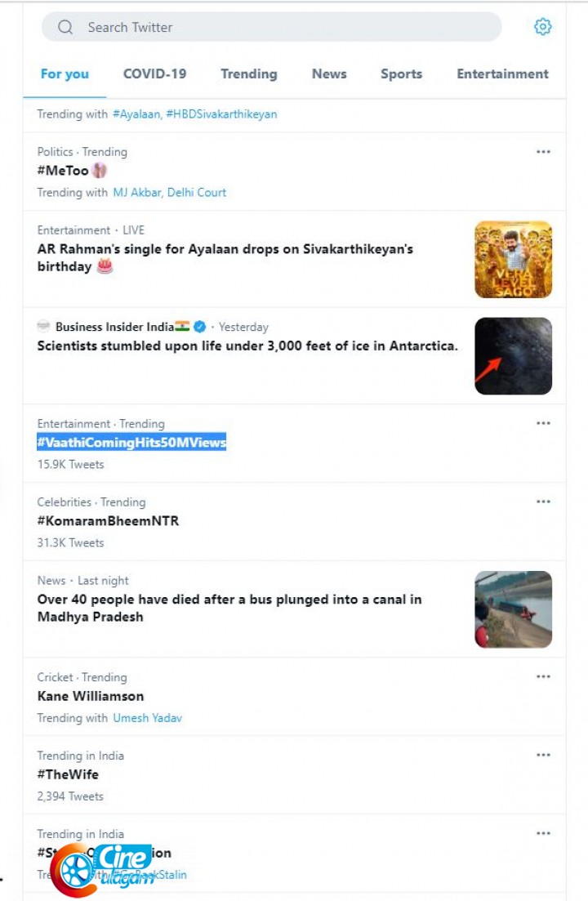This screenshot has width=588, height=901.
Task: Open more options for #KomaramBheemNTR trend
Action: click(543, 502)
